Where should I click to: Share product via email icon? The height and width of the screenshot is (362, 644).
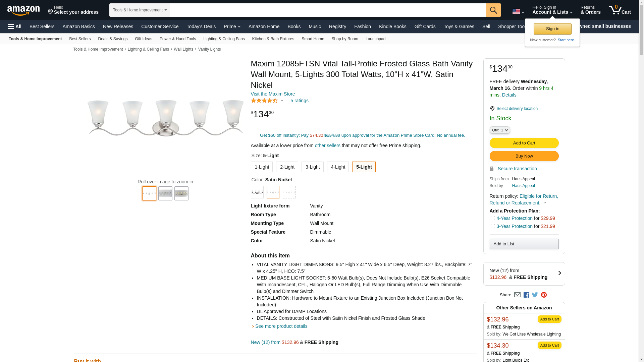(x=517, y=295)
